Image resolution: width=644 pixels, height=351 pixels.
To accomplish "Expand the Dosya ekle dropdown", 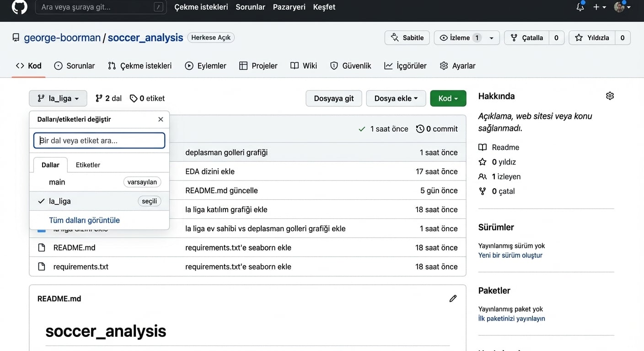I will [x=396, y=98].
